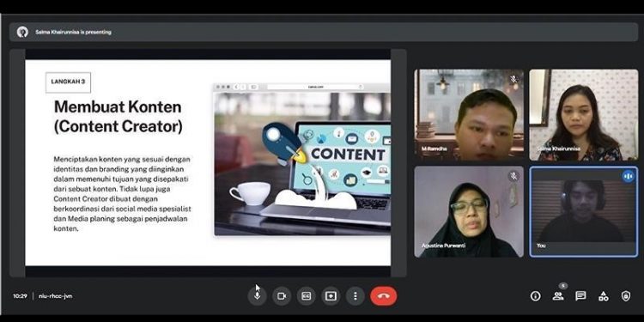Open chat with everyone icon
Screen dimensions: 644x322
[580, 296]
